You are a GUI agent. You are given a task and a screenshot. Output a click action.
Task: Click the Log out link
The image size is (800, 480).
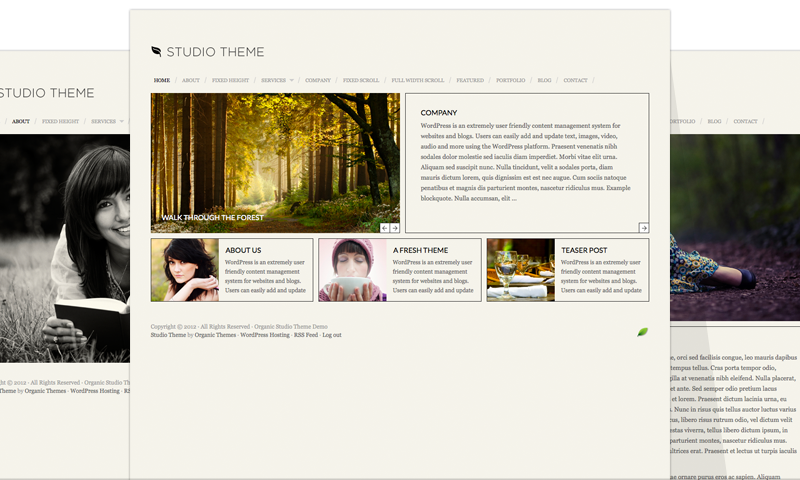331,335
